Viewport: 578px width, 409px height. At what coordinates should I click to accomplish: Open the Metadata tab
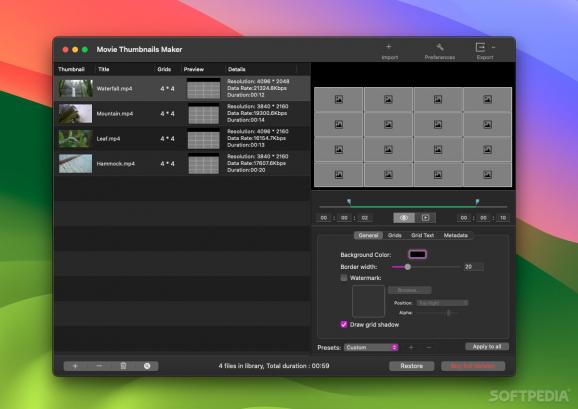456,235
